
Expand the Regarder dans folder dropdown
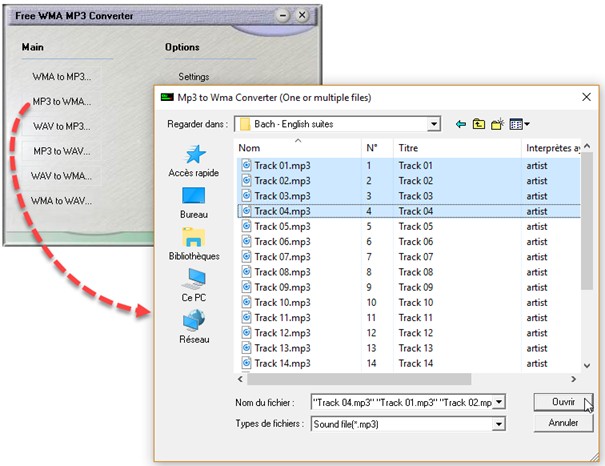click(434, 124)
